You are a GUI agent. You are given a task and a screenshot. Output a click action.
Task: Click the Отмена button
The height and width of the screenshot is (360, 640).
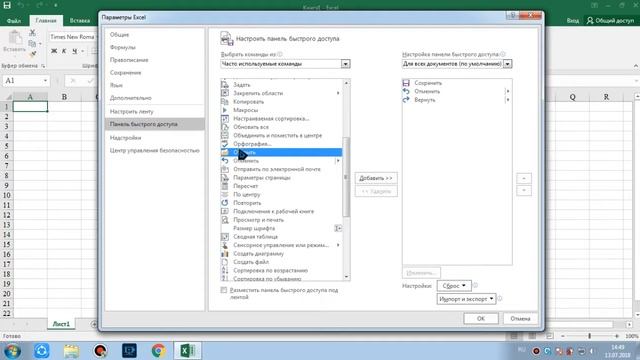point(520,318)
